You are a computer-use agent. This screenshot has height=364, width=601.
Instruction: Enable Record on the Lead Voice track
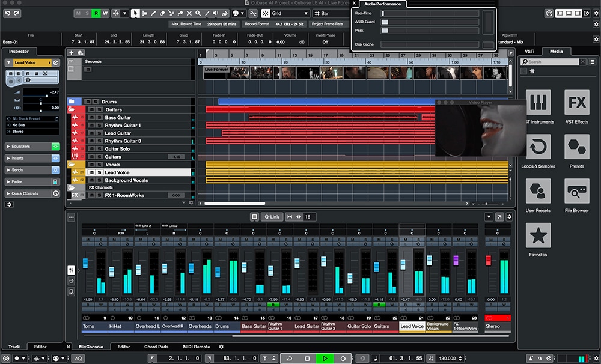[28, 73]
